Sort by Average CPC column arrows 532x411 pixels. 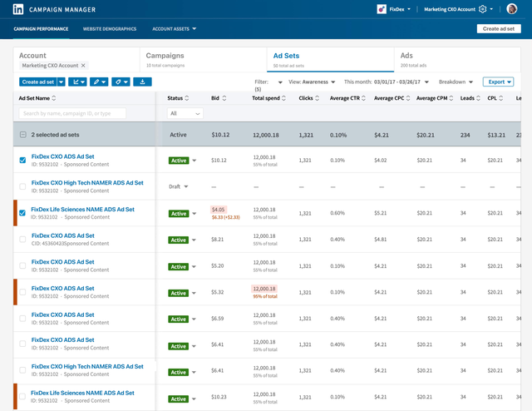coord(408,98)
